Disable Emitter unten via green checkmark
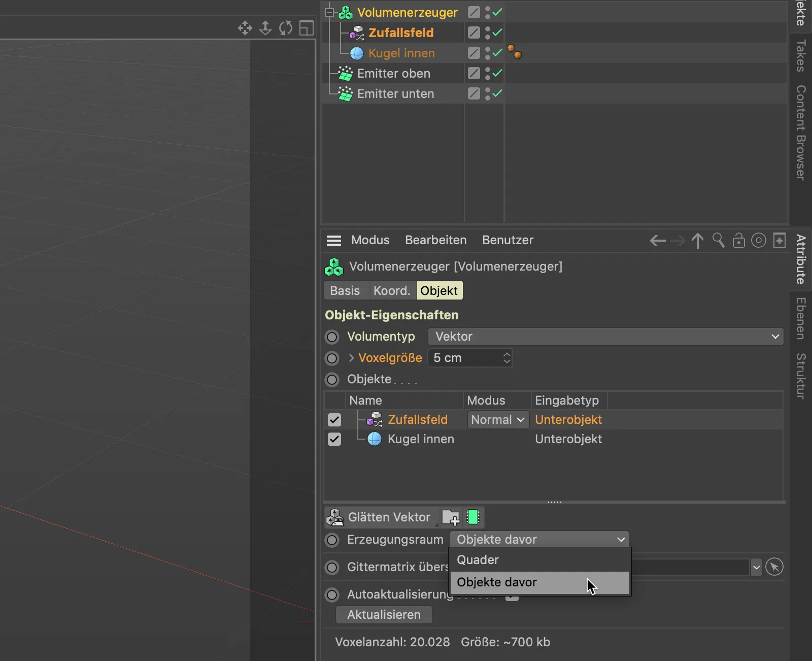This screenshot has height=661, width=812. point(497,93)
